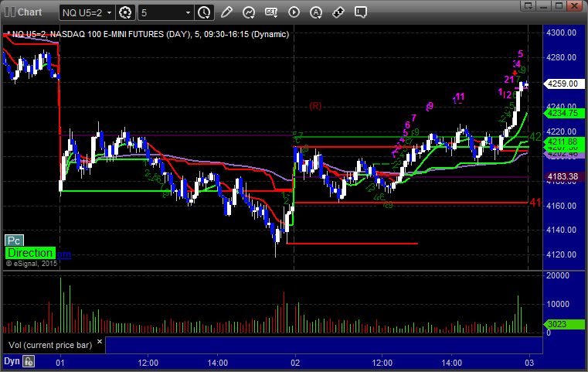Click the time scale lock icon
Image resolution: width=588 pixels, height=372 pixels.
point(29,361)
